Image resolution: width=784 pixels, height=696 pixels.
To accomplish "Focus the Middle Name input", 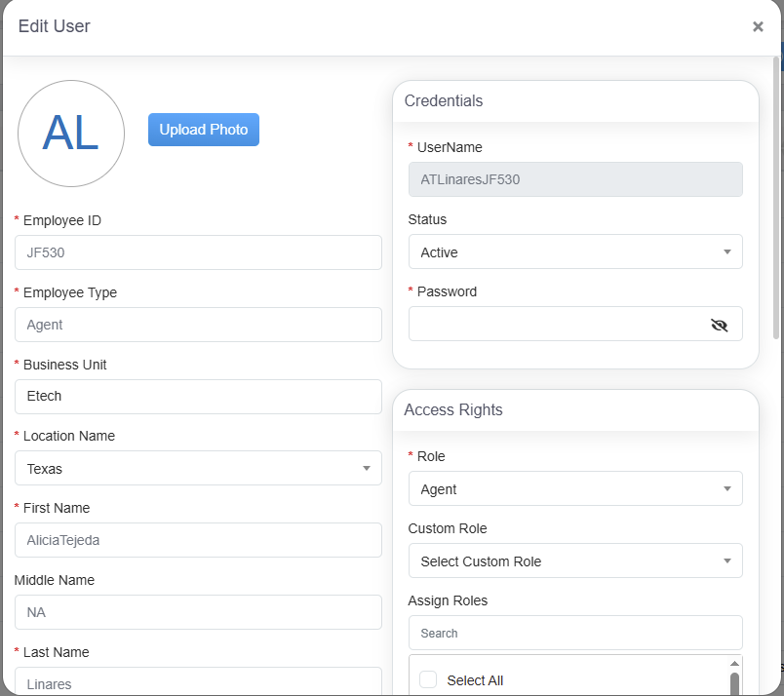I will (x=198, y=612).
